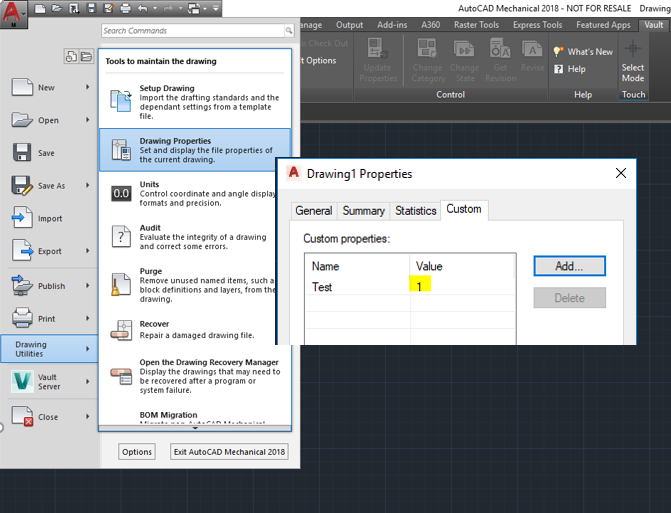Screen dimensions: 671x513
Task: Expand the New submenu arrow
Action: [88, 87]
